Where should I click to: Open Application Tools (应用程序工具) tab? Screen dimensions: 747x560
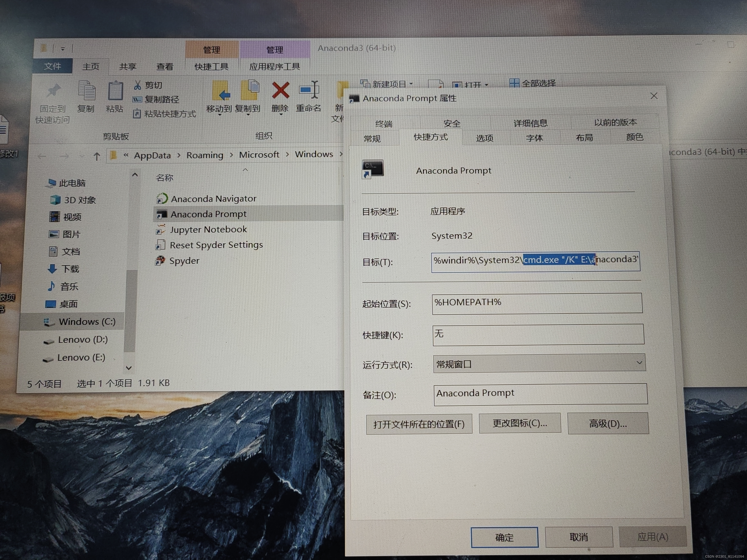pos(274,67)
